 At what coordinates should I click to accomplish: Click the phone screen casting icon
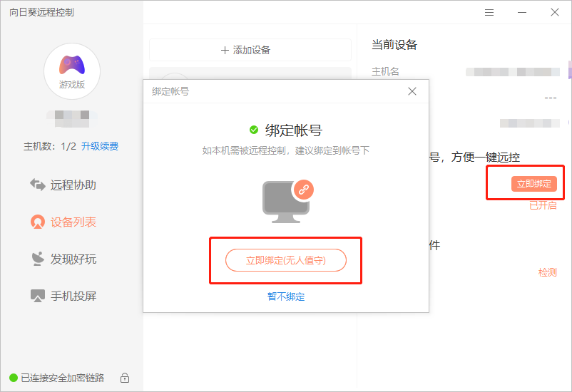[x=38, y=296]
